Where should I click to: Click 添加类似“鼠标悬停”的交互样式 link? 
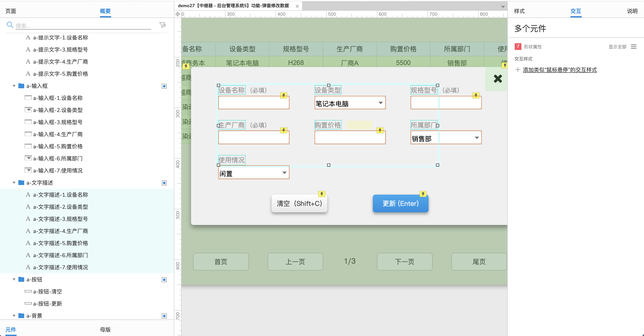(560, 70)
